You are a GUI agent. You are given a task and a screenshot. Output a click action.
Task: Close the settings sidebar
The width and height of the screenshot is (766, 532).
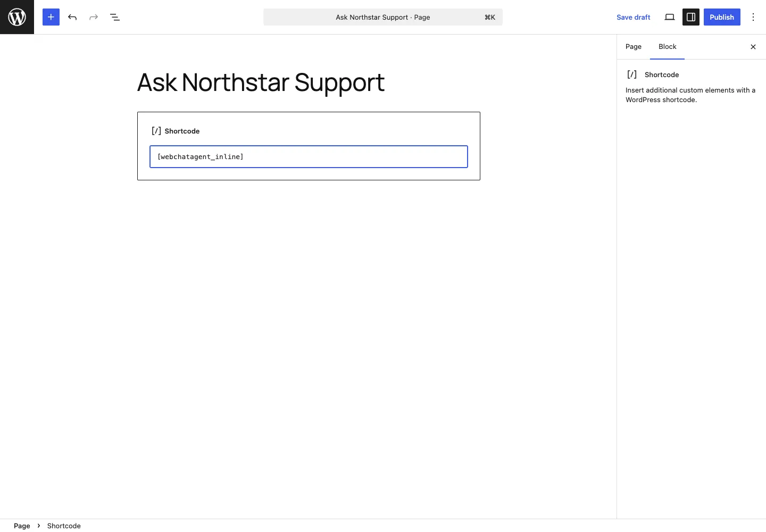click(753, 47)
